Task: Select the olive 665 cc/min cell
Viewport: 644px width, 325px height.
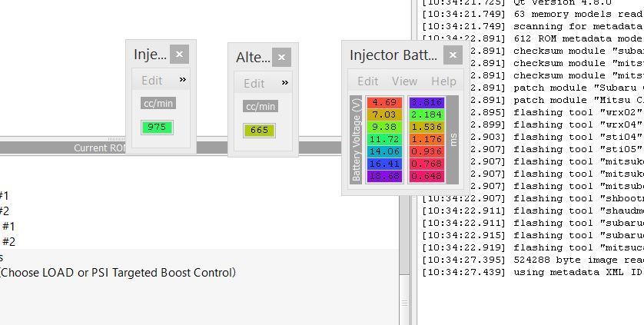Action: 260,131
